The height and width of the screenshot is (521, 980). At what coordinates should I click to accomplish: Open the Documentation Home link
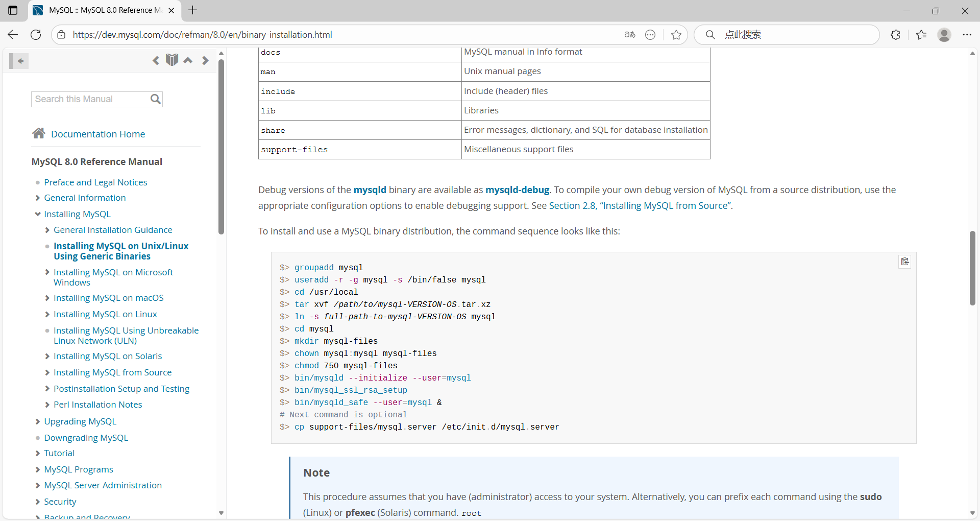click(98, 134)
